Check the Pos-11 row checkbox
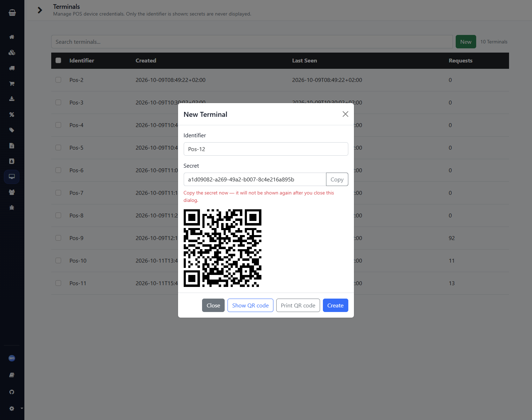Screen dimensions: 532x420 coord(58,283)
